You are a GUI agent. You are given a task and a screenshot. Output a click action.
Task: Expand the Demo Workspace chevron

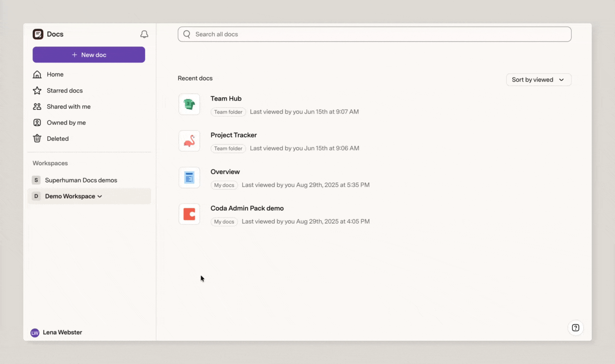click(100, 196)
